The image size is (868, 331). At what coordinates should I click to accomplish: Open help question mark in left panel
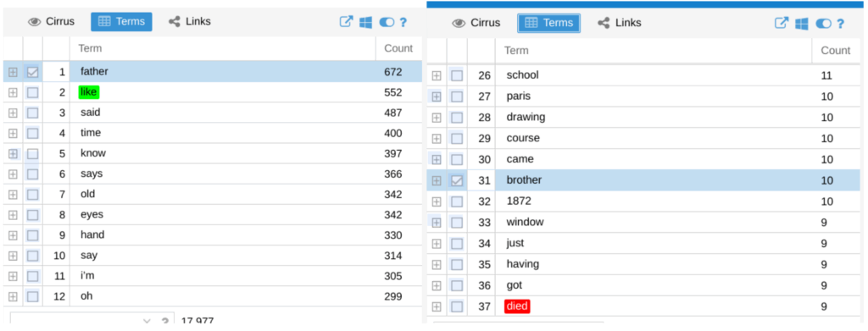point(403,22)
